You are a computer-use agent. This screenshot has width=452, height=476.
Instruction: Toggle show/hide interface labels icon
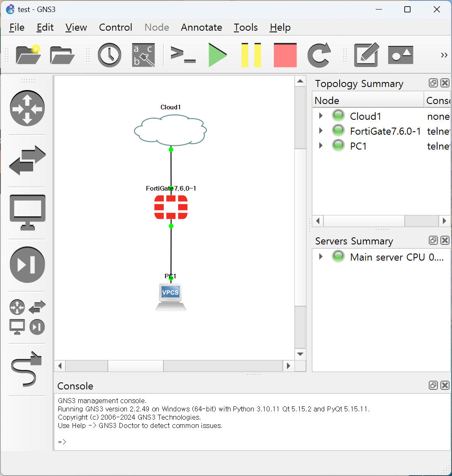point(143,55)
